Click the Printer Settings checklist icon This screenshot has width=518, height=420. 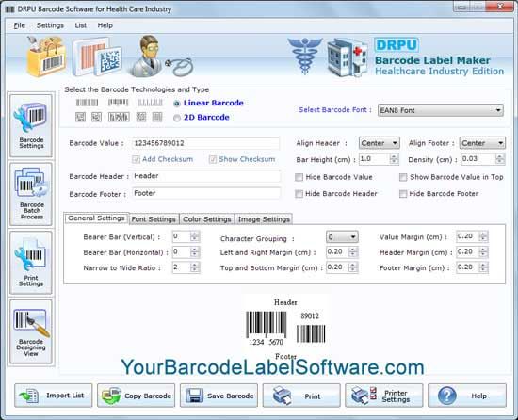click(x=364, y=396)
